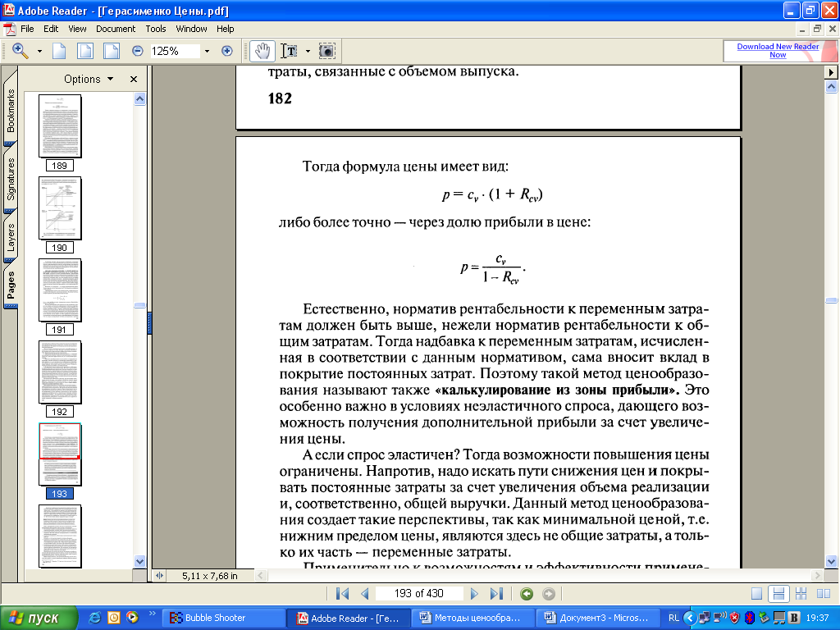
Task: Switch to Continuous Facing layout
Action: [801, 594]
